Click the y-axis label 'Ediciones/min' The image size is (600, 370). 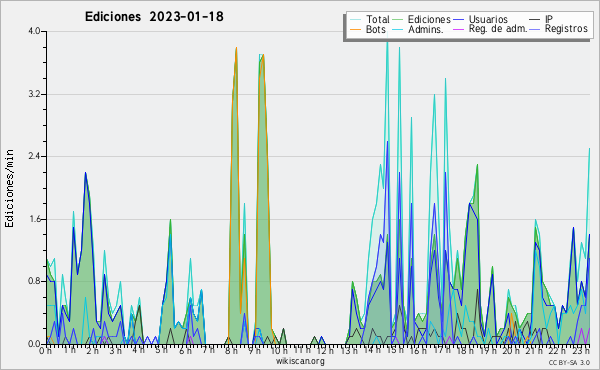(9, 188)
